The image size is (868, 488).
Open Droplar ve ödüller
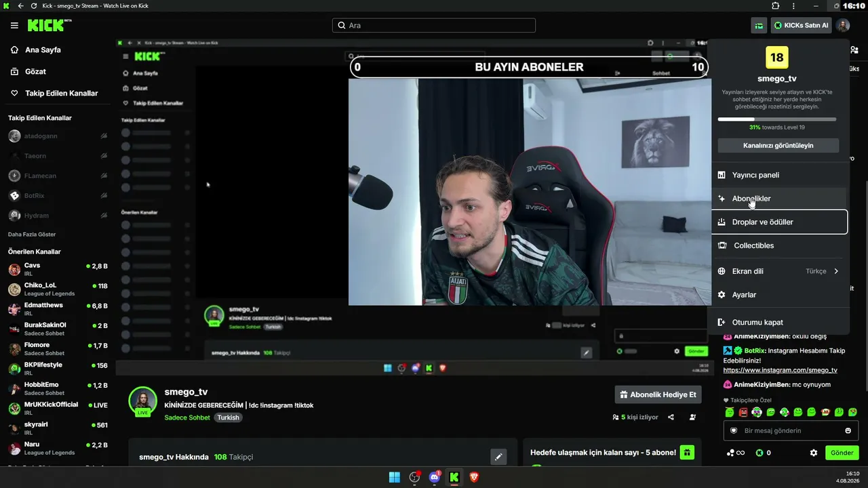(779, 222)
